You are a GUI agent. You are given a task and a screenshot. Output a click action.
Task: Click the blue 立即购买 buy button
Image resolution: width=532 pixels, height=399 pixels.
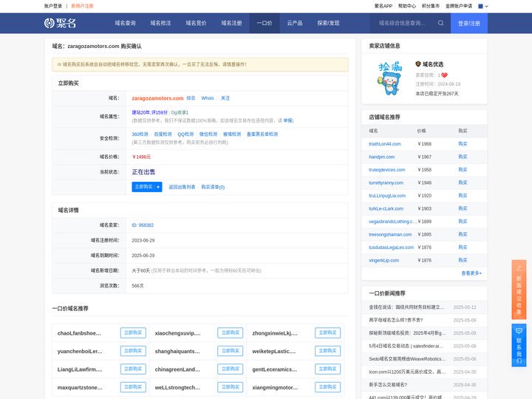click(147, 187)
